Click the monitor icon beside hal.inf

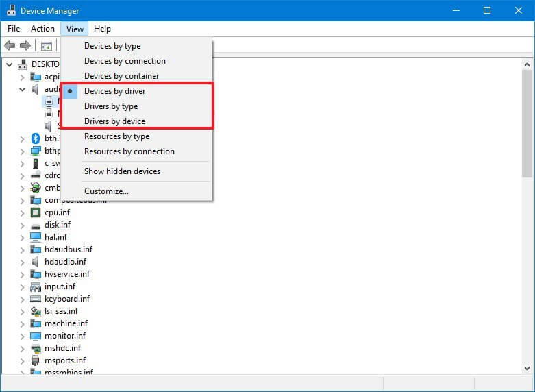tap(36, 237)
